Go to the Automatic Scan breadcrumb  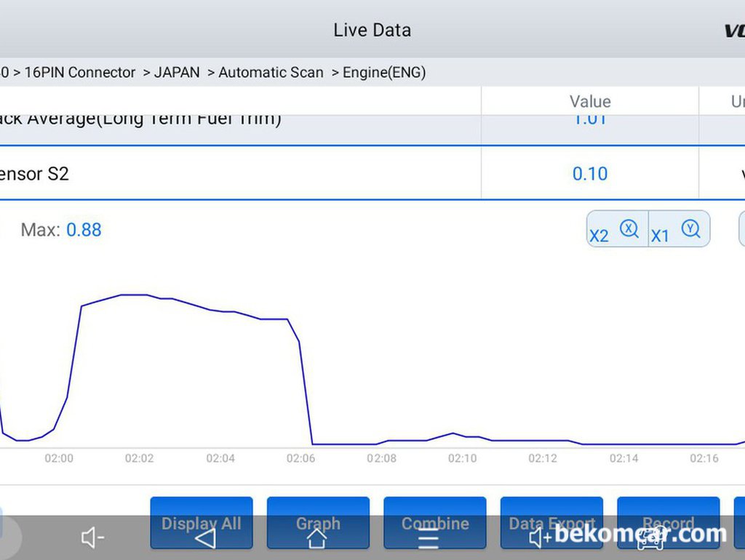point(271,72)
